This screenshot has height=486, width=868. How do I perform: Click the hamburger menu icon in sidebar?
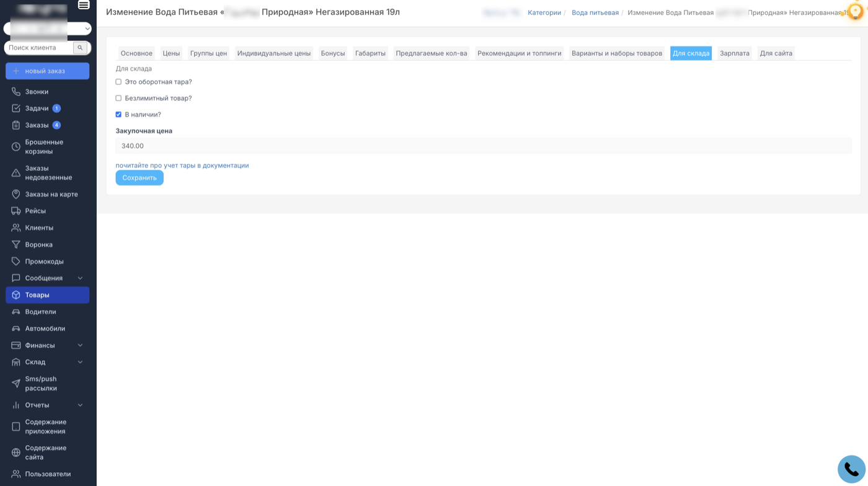[x=84, y=6]
